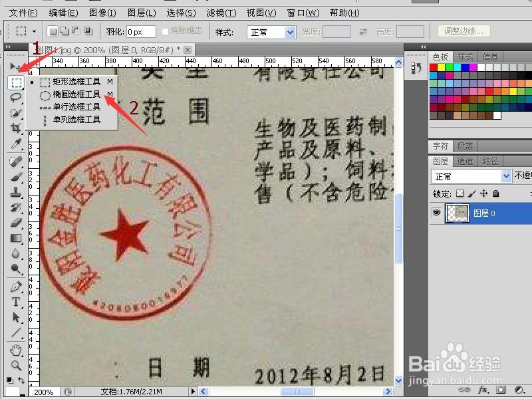Collapse the right panel dock arrows
Viewport: 532px width, 399px height.
tap(423, 47)
